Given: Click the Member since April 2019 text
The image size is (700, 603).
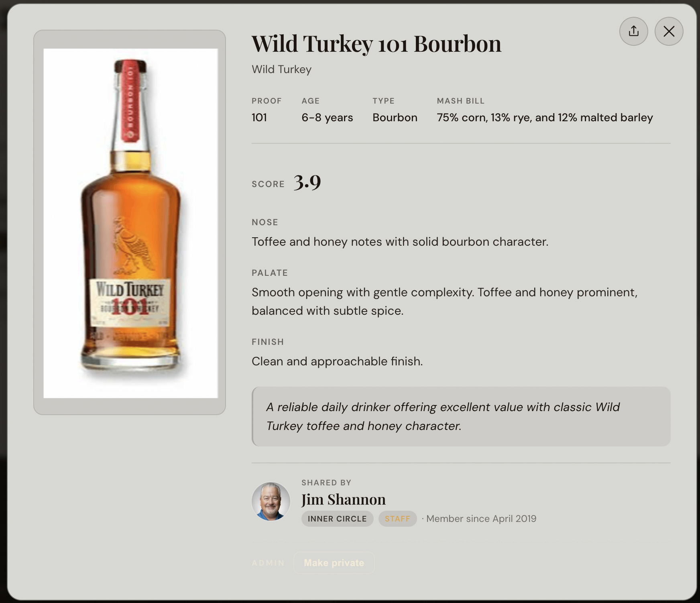Looking at the screenshot, I should click(x=481, y=519).
